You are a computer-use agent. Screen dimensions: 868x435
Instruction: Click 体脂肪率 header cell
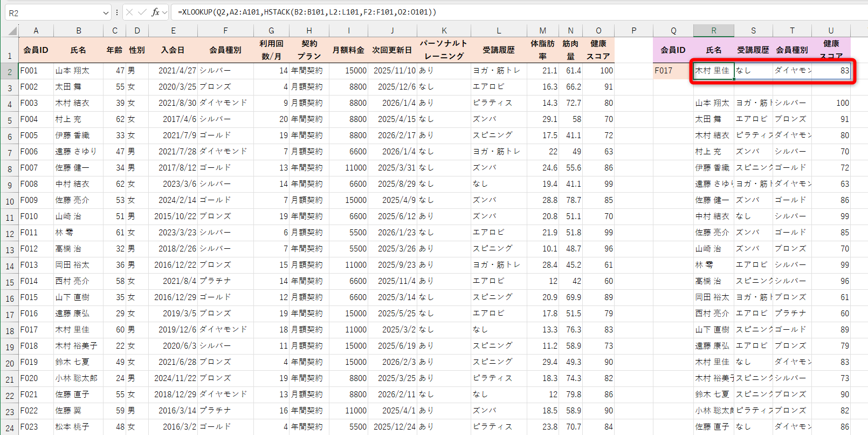[x=542, y=50]
